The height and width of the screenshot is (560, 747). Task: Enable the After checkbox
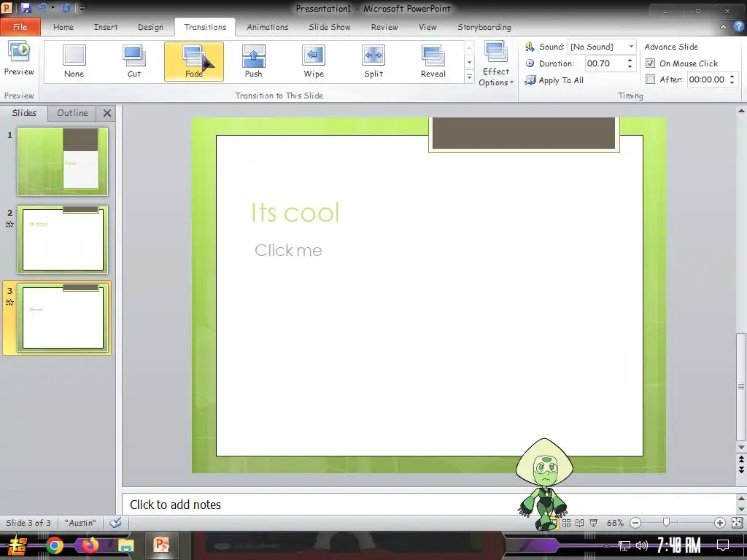(650, 79)
